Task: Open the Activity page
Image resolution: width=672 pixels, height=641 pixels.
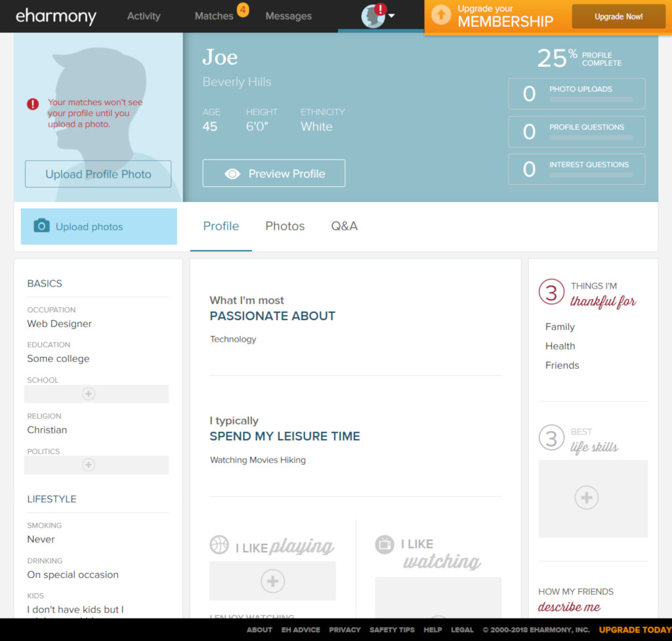Action: pyautogui.click(x=144, y=16)
